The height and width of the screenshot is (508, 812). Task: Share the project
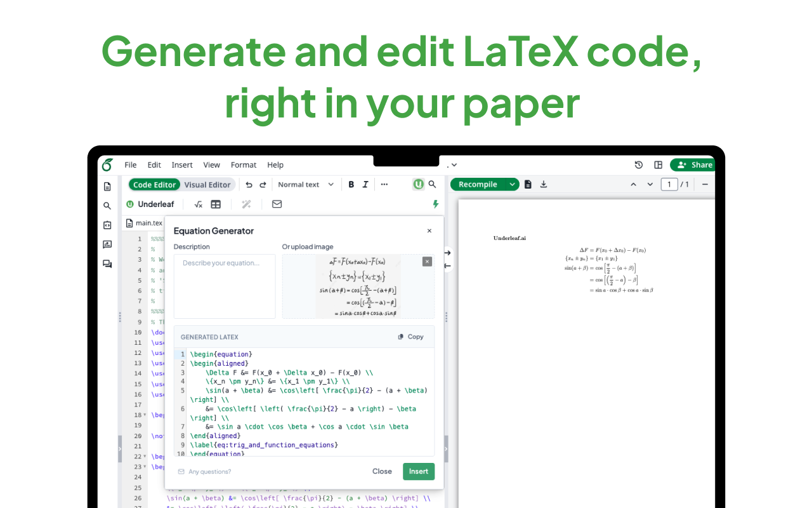[x=693, y=165]
